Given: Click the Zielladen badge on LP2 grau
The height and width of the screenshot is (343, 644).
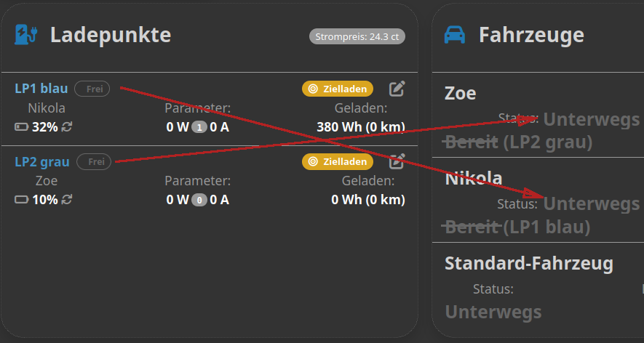Looking at the screenshot, I should (x=338, y=161).
